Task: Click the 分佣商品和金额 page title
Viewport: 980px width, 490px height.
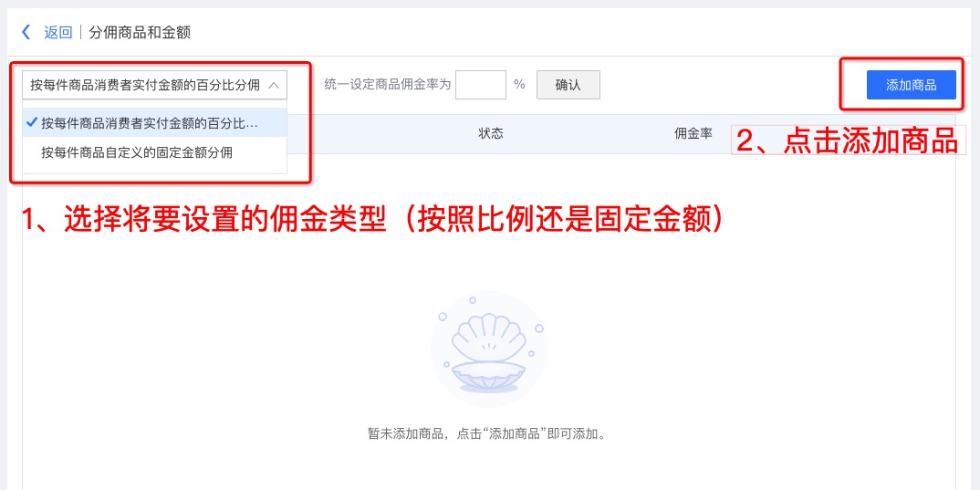Action: pos(140,33)
